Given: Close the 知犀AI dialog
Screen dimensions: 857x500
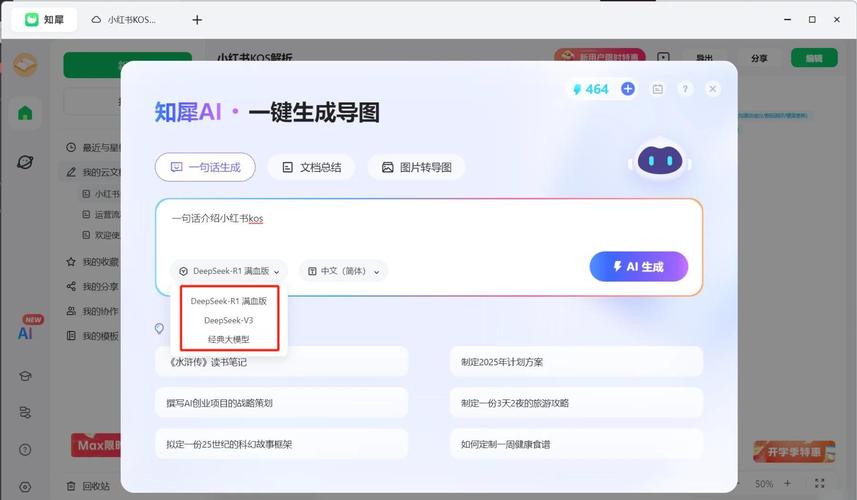Looking at the screenshot, I should (x=713, y=89).
